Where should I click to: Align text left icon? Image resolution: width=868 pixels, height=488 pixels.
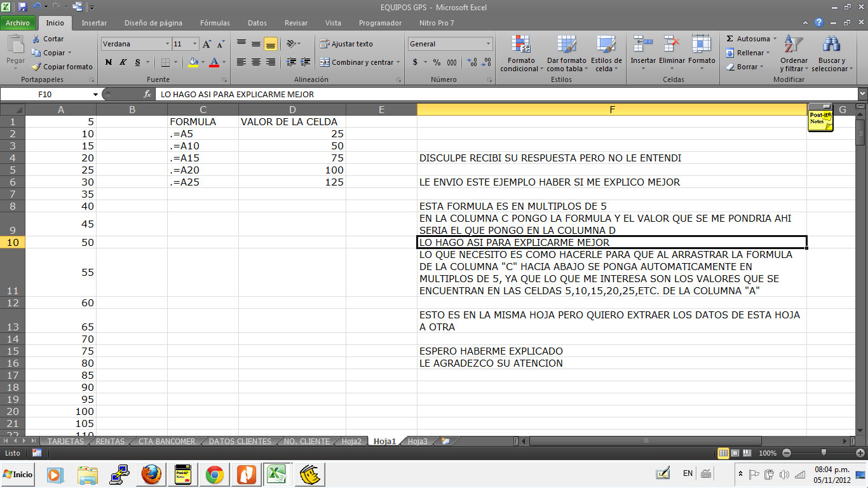tap(241, 62)
